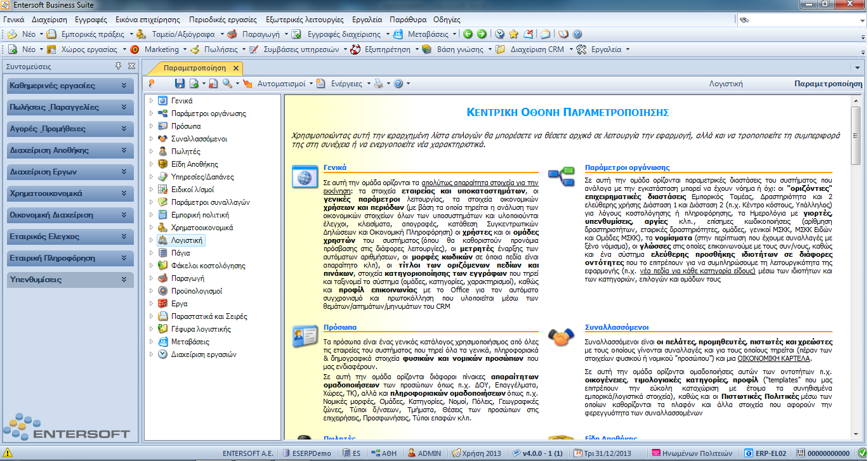
Task: Expand Πωλήσεις _Παραγγελίες shortcut group
Action: (x=124, y=107)
